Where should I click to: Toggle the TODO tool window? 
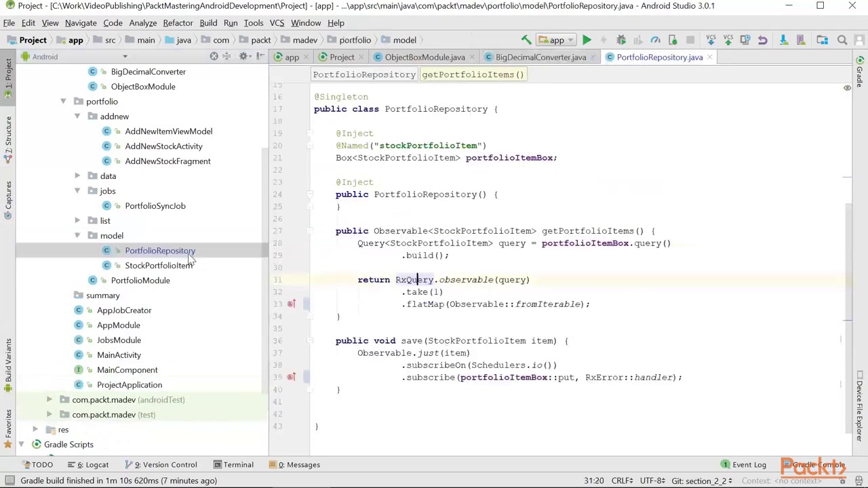coord(37,464)
